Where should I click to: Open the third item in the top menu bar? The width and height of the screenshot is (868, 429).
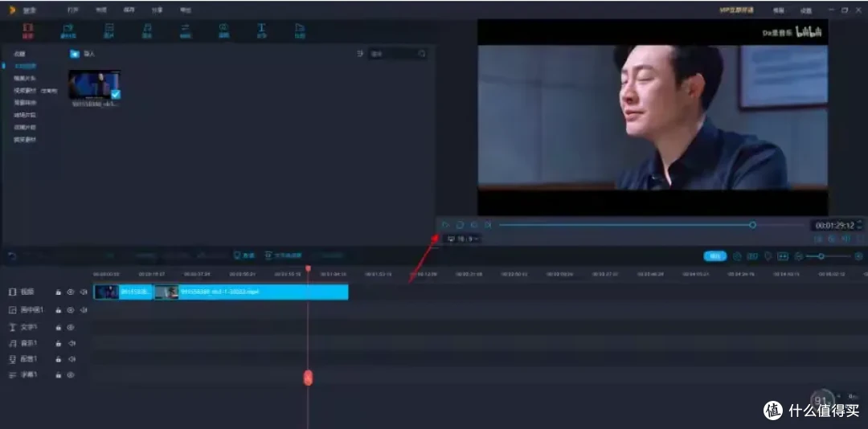click(129, 10)
